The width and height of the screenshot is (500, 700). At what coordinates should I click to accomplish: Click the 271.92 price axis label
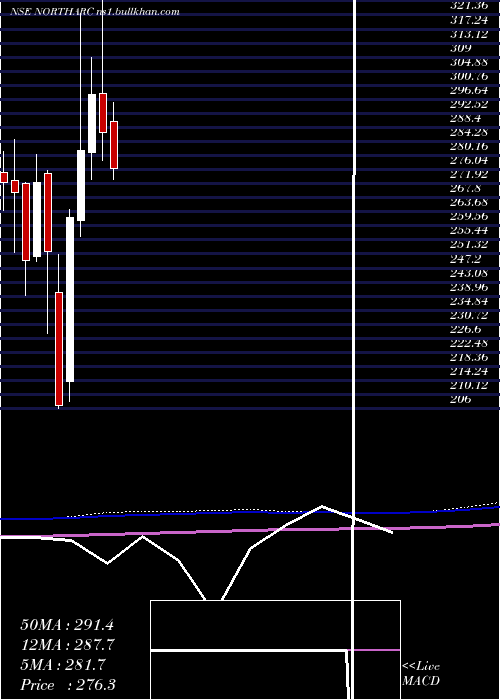(469, 175)
